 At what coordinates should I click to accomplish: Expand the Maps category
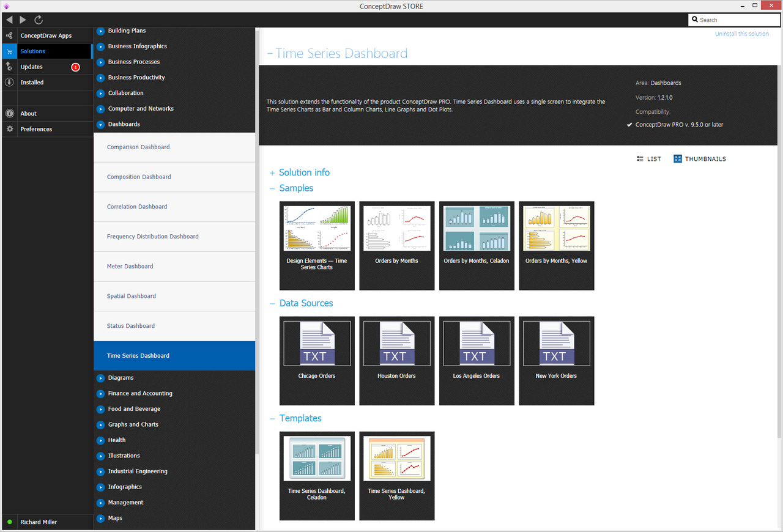tap(101, 519)
